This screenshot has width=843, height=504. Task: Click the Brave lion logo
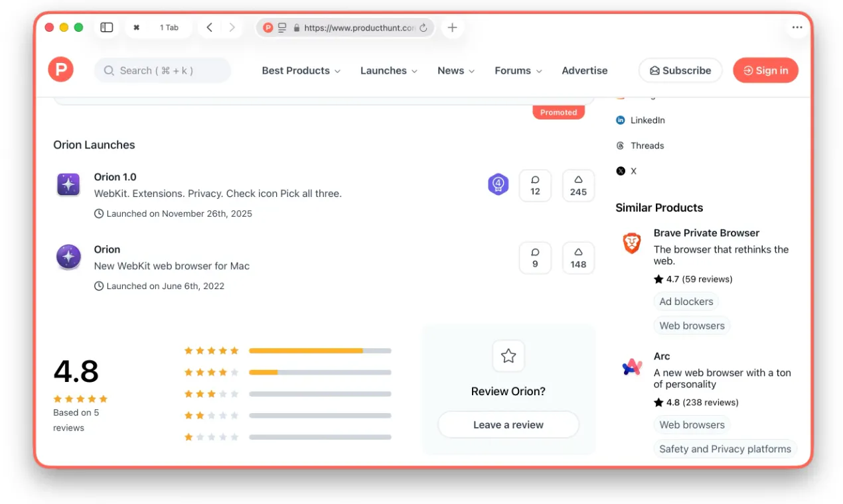click(632, 243)
